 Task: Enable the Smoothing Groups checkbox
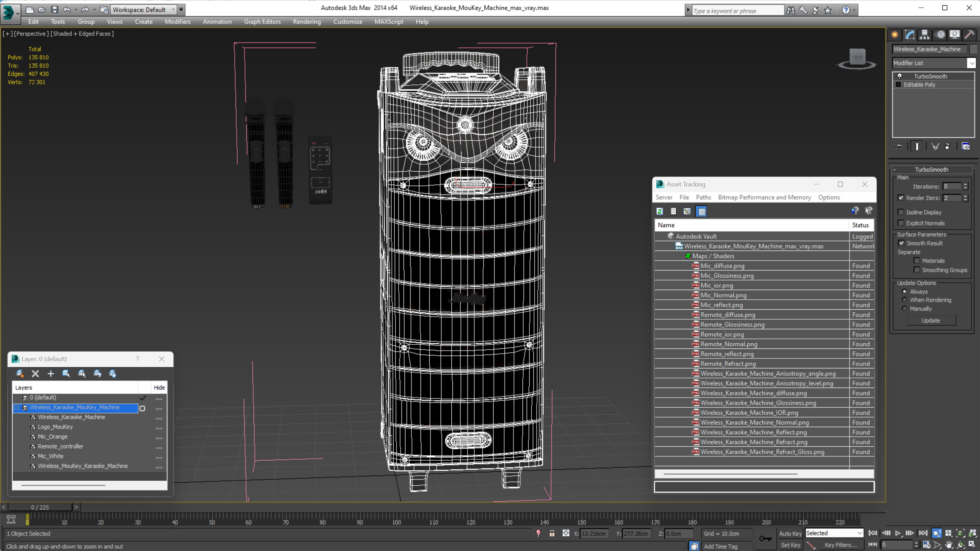pyautogui.click(x=917, y=269)
